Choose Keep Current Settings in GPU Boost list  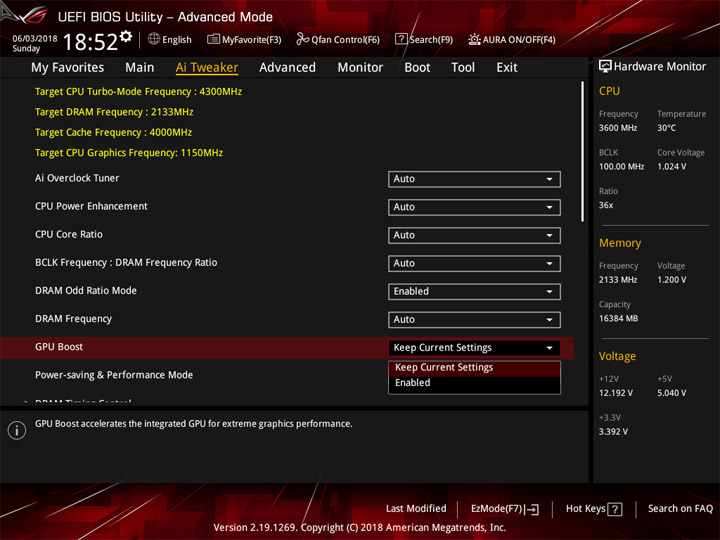(474, 367)
